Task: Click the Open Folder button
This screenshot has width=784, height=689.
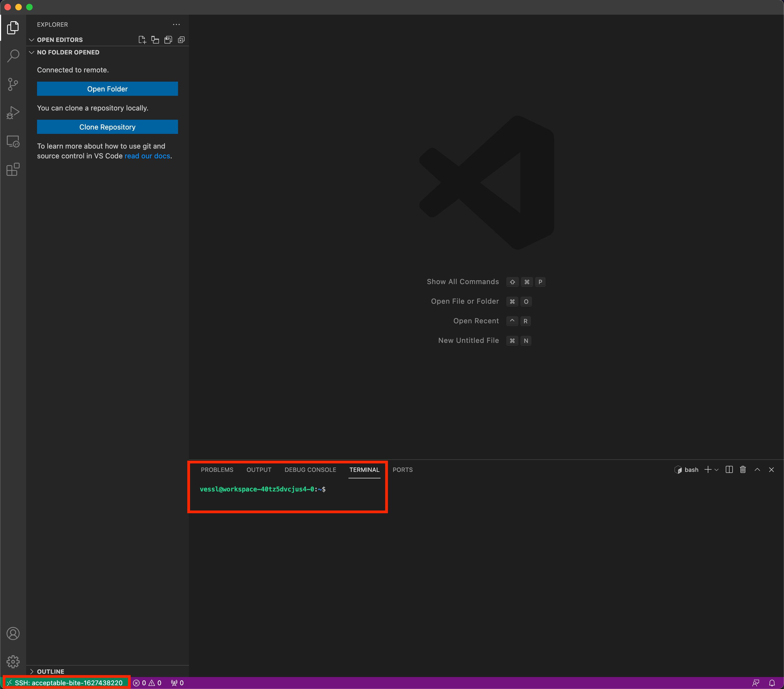Action: 107,88
